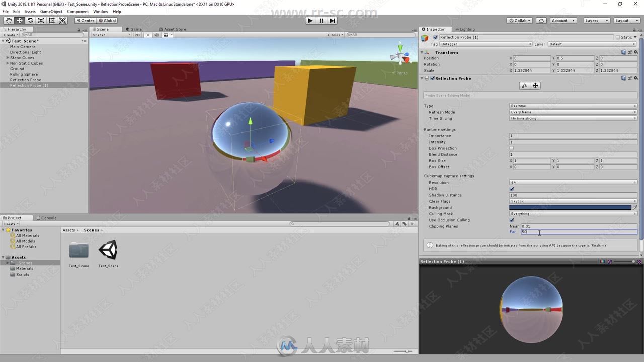The image size is (644, 362).
Task: Toggle the GameObject active checkbox
Action: coord(436,37)
